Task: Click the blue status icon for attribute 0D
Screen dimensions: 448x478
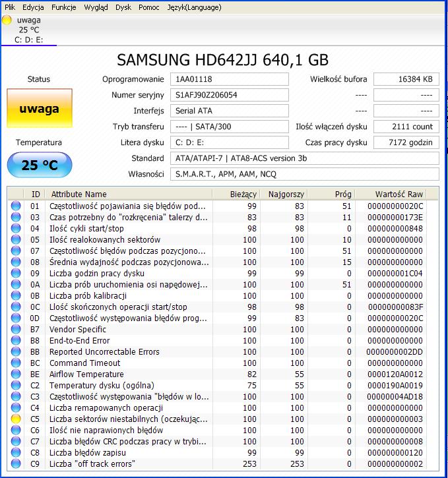Action: pyautogui.click(x=16, y=318)
